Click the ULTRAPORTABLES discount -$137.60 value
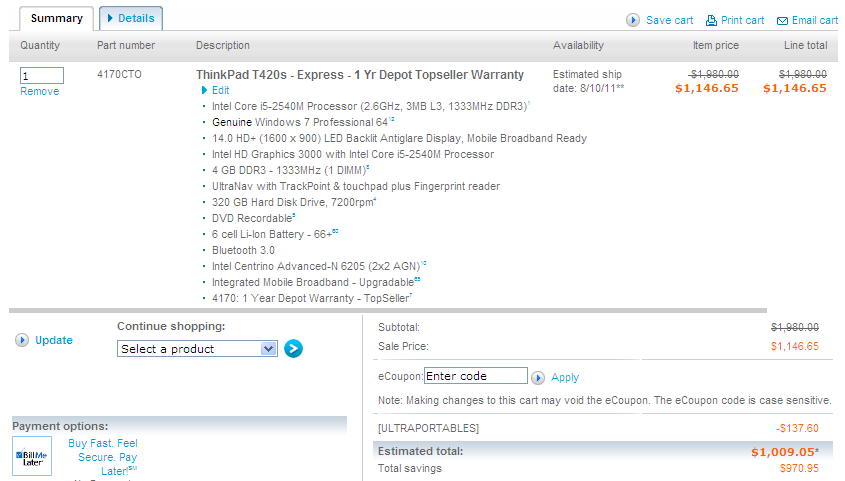The image size is (845, 481). [x=797, y=428]
